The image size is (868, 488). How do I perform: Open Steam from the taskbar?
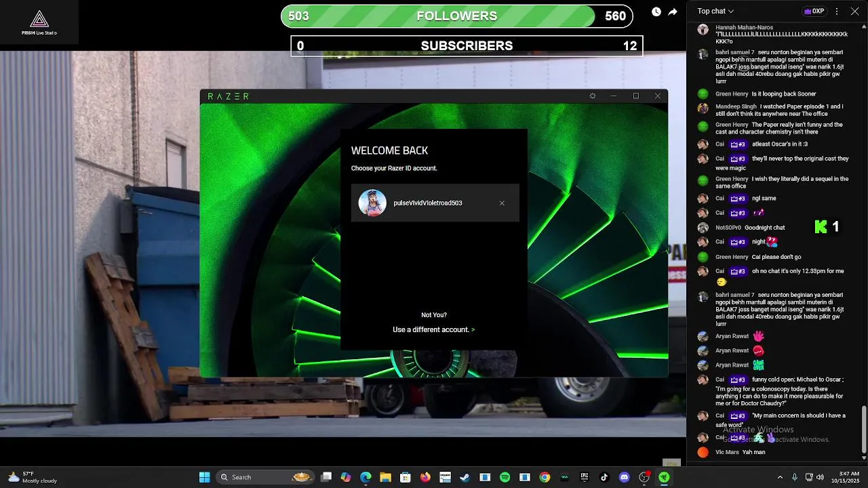(465, 477)
